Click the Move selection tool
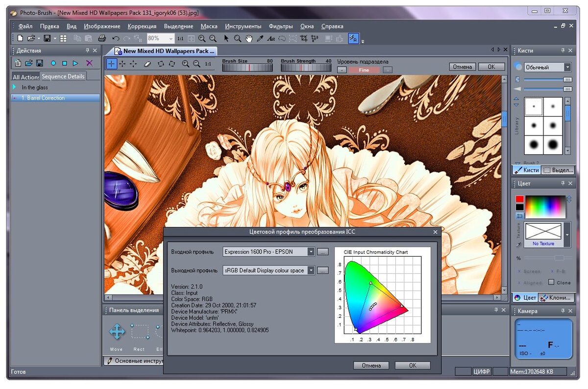This screenshot has width=588, height=389. pos(117,332)
